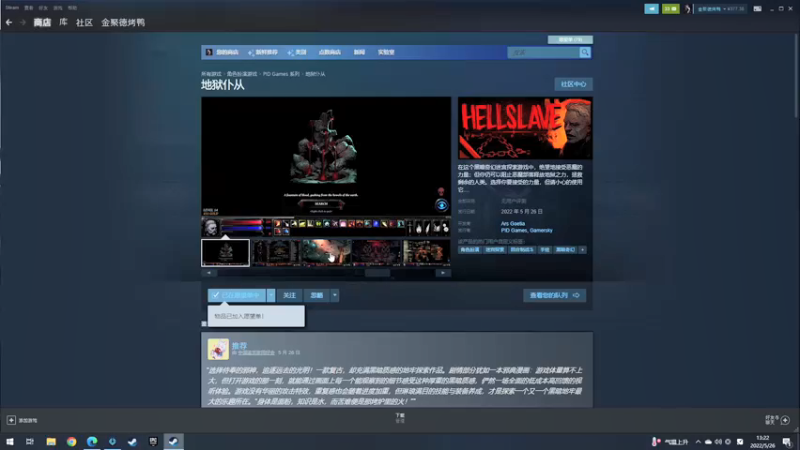Switch to the 库 library tab

pos(63,22)
